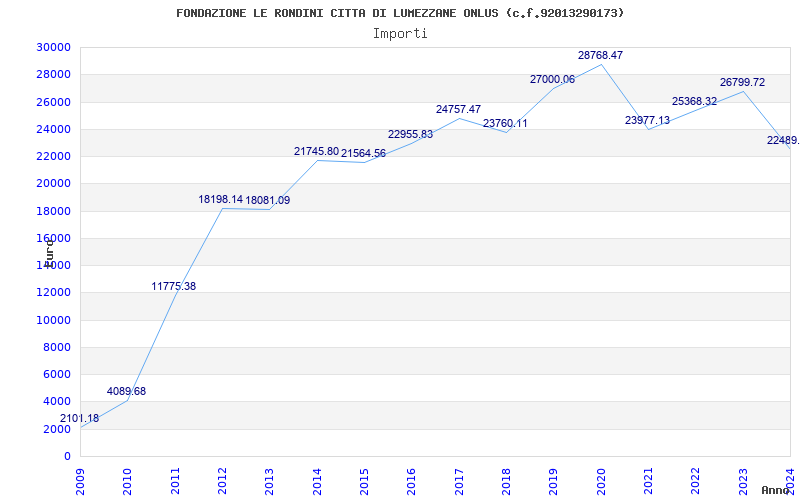The width and height of the screenshot is (800, 500).
Task: Click x-axis year 2009
Action: point(80,481)
